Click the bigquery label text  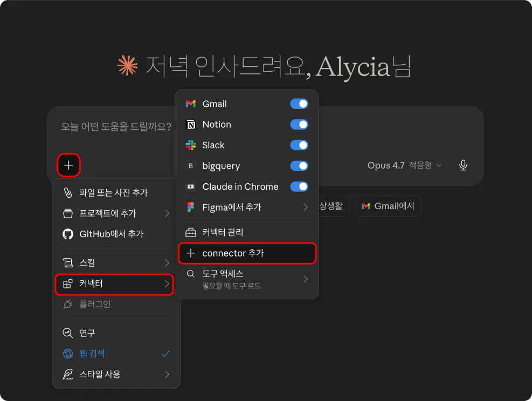click(x=221, y=166)
